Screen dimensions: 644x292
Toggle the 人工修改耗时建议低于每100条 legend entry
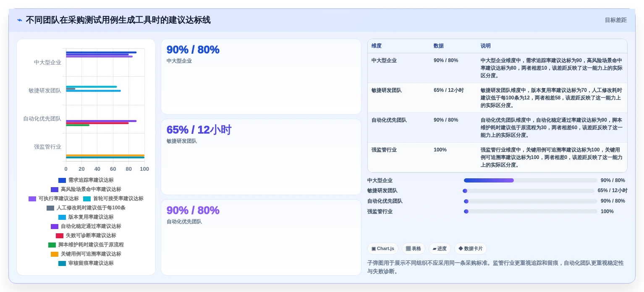[86, 208]
